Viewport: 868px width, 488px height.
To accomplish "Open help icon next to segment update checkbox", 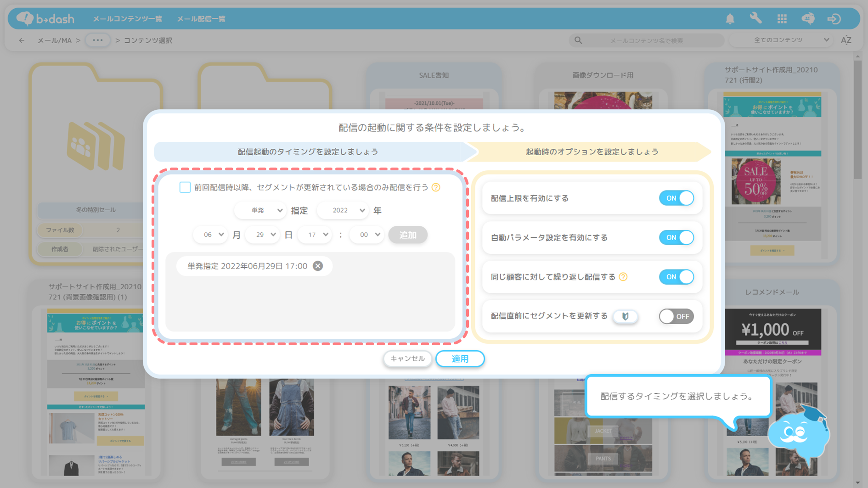I will (436, 187).
